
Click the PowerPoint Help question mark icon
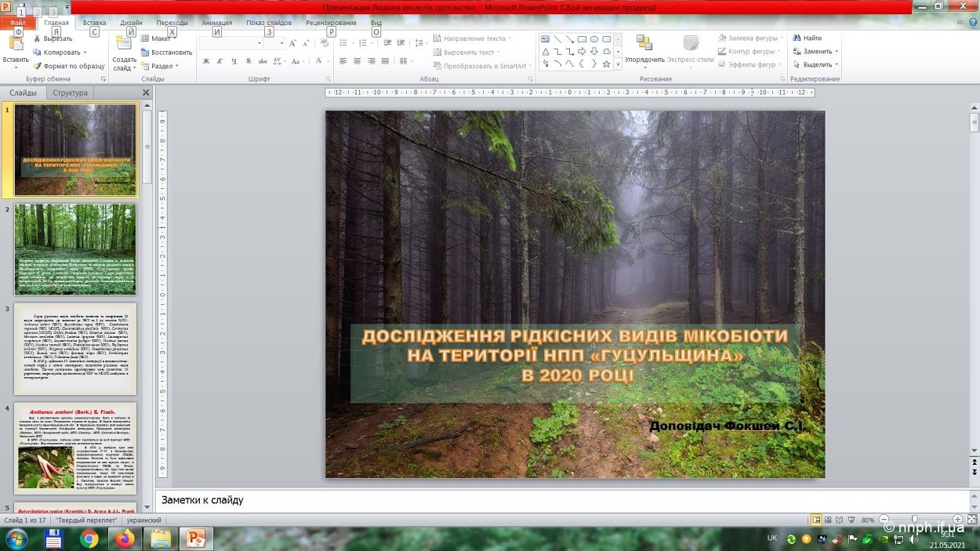[971, 24]
